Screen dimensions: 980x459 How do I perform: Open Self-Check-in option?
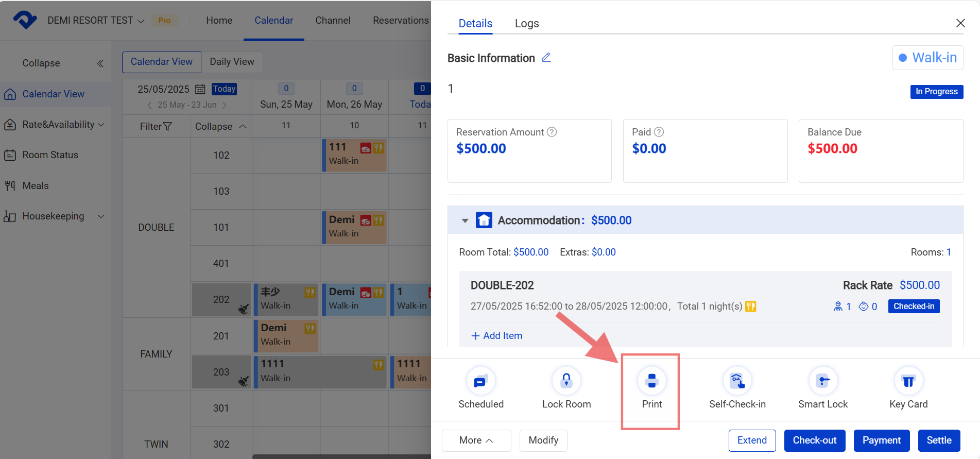pos(737,381)
